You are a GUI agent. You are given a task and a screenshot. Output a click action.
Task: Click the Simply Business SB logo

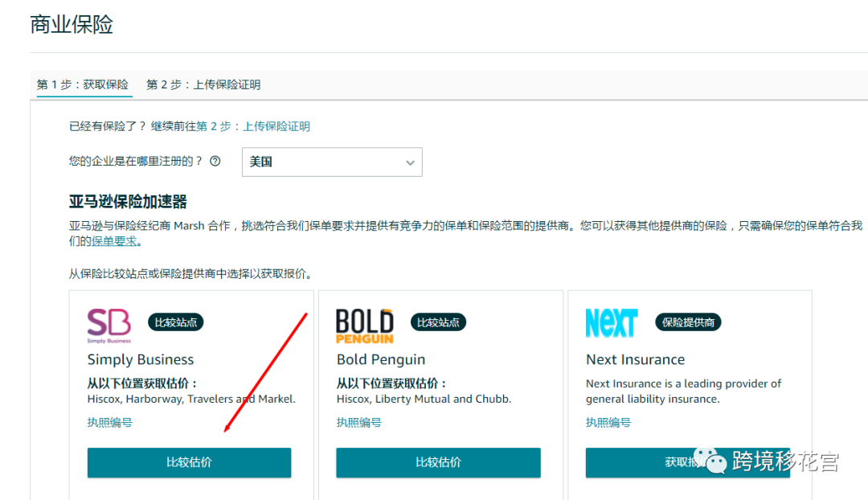pos(109,325)
